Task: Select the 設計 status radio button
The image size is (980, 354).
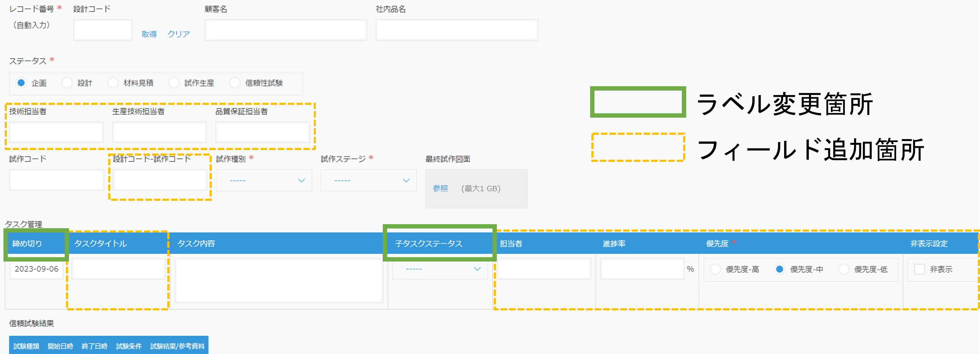Action: (x=67, y=83)
